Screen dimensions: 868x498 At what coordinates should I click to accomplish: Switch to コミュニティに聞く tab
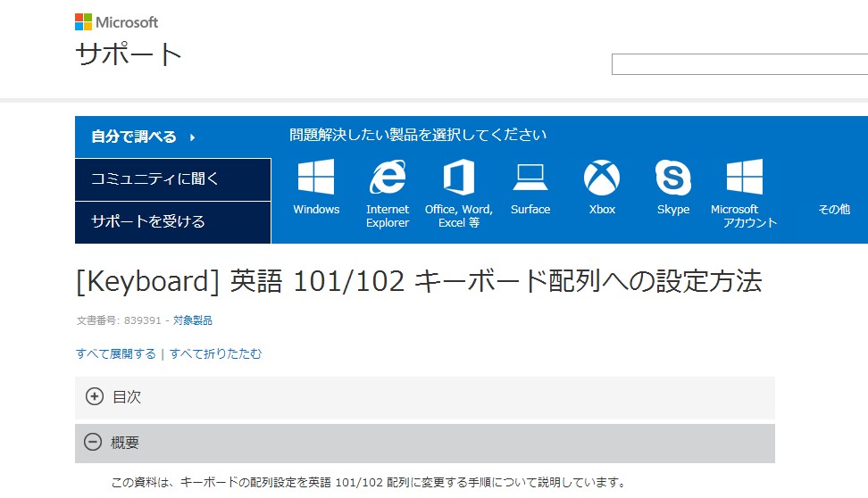coord(172,179)
